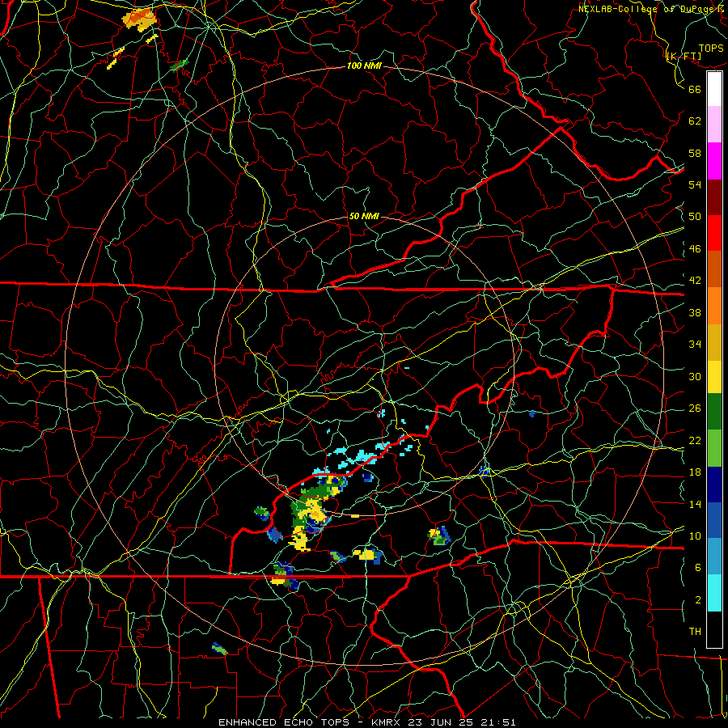
Task: Click the light pink legend swatch
Action: click(714, 125)
